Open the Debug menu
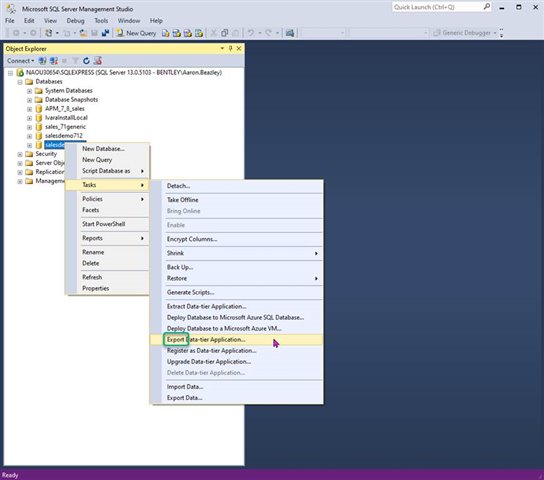Screen dimensions: 544x480 tap(75, 20)
